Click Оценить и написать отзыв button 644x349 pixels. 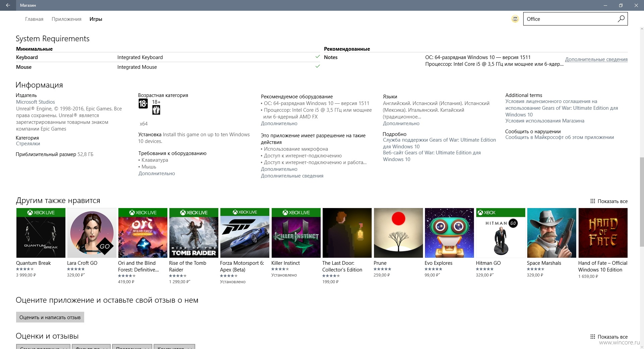50,317
